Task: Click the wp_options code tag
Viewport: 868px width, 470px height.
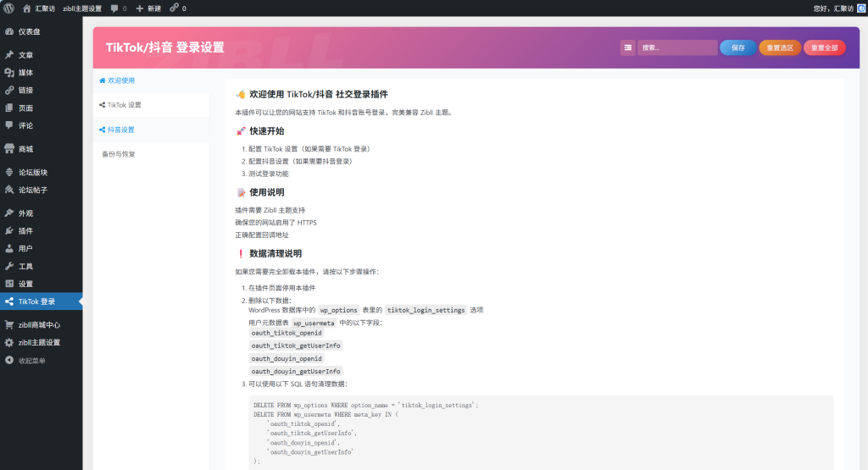Action: tap(339, 310)
